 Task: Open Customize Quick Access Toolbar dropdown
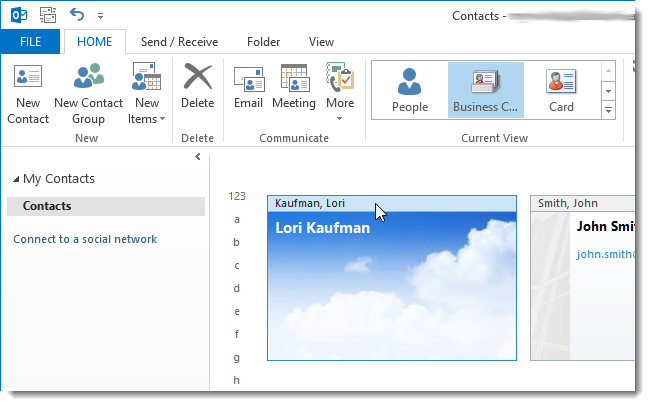coord(100,16)
